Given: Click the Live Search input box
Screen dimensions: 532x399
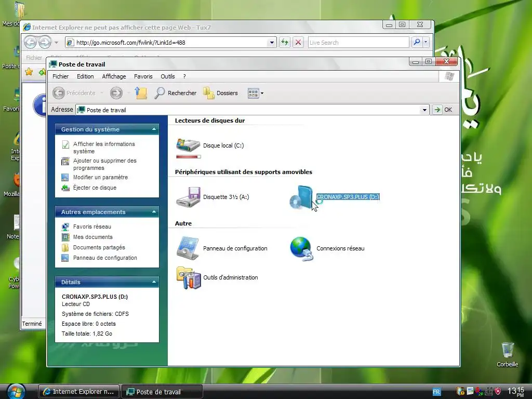Looking at the screenshot, I should (358, 43).
